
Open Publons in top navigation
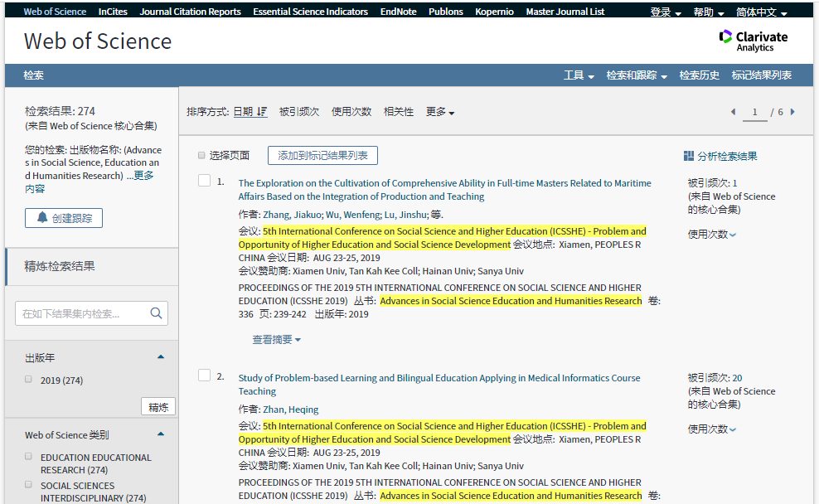pos(445,12)
